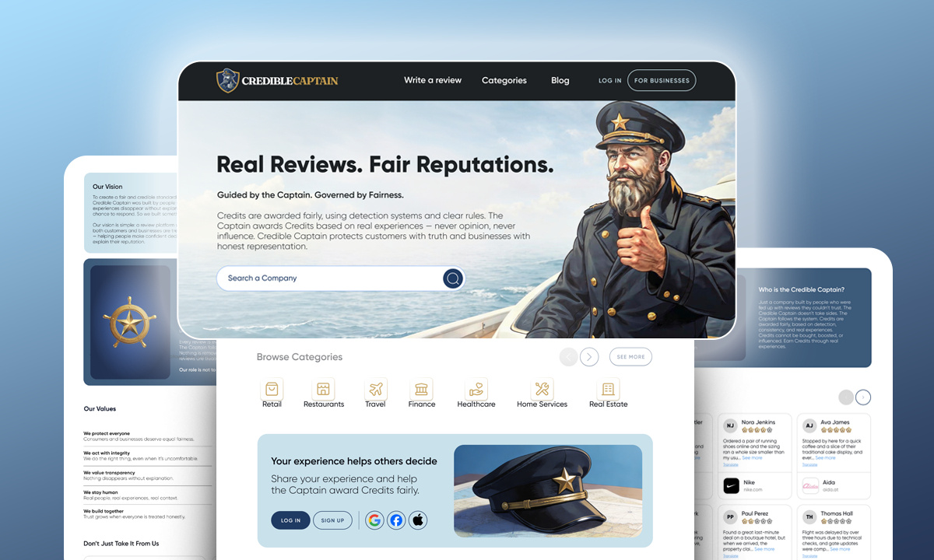This screenshot has height=560, width=934.
Task: Click Paul Perez star rating
Action: tap(757, 520)
